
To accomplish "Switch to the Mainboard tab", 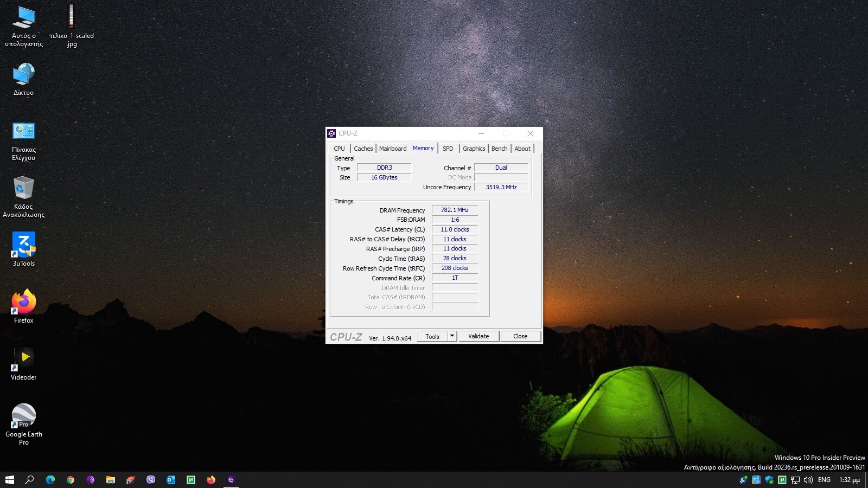I will point(392,149).
